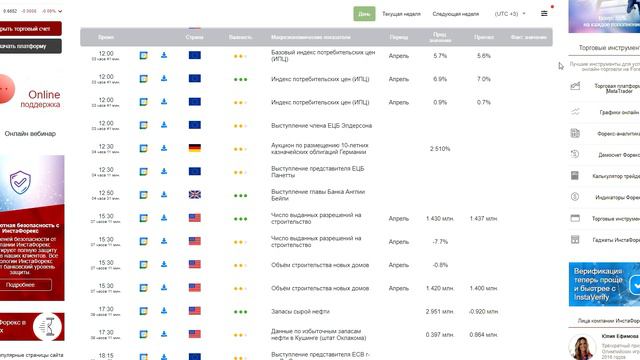Open chart icon for German bond auction row
The image size is (640, 360).
coord(143,148)
